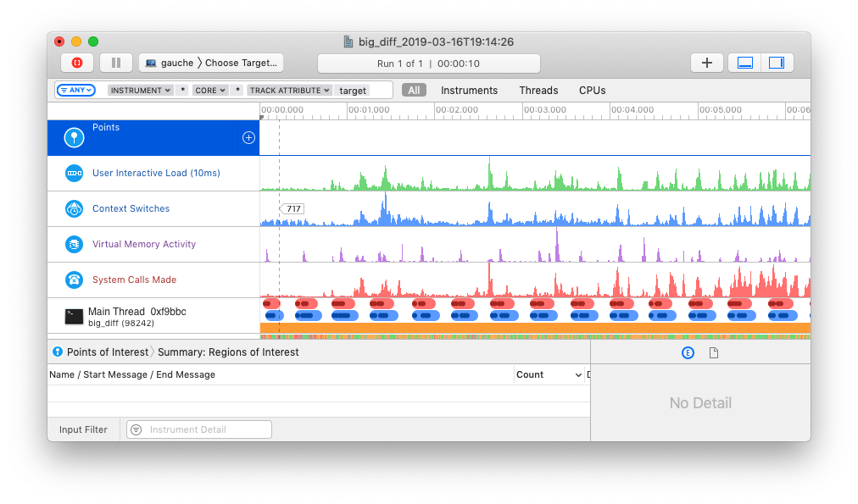
Task: Click the target filter text token
Action: point(353,91)
